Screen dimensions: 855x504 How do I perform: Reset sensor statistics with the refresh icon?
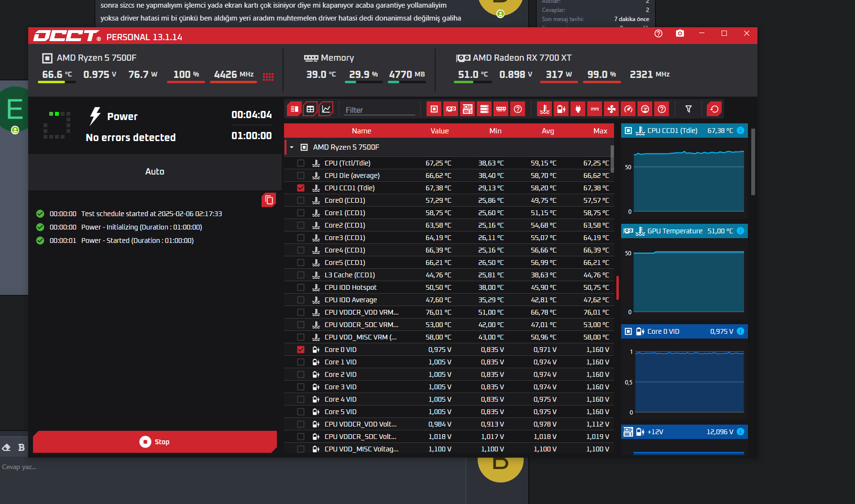714,109
